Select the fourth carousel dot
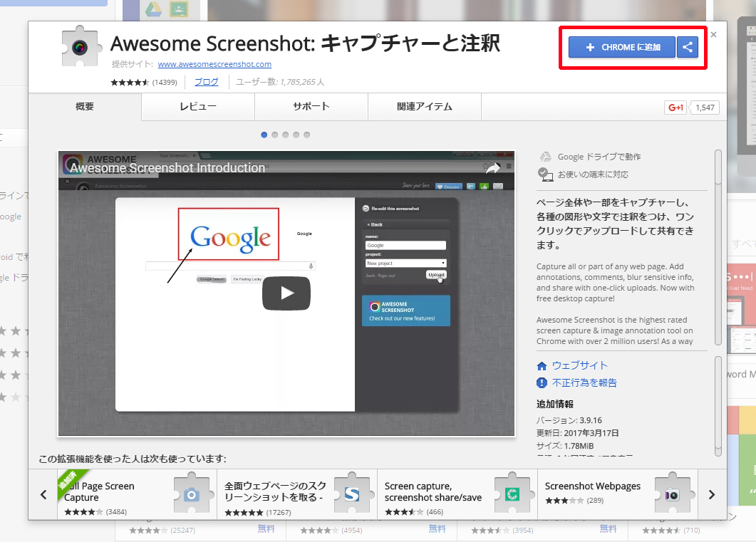The width and height of the screenshot is (756, 542). [x=296, y=135]
